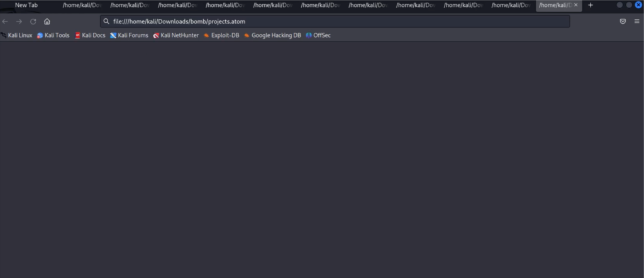Open the Firefox hamburger application menu
This screenshot has width=644, height=278.
(x=636, y=21)
